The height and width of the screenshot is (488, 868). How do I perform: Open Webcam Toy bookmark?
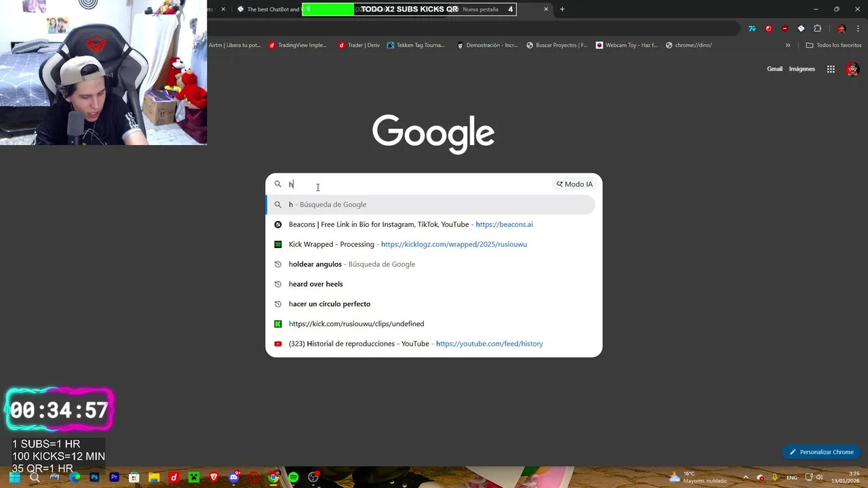click(x=627, y=45)
